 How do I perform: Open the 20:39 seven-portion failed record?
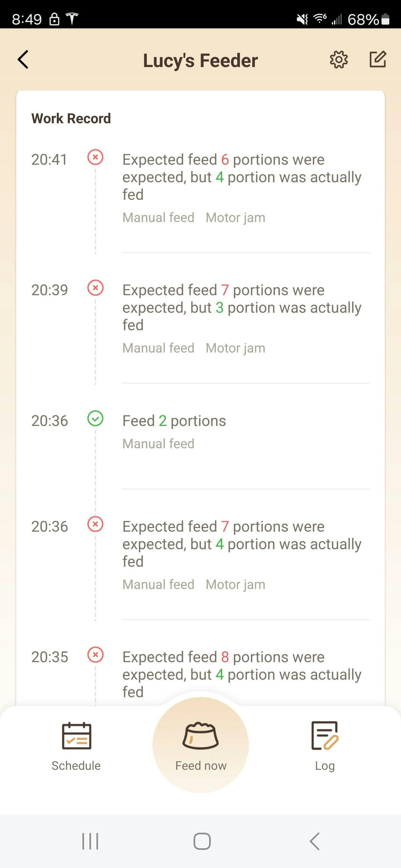pyautogui.click(x=241, y=307)
